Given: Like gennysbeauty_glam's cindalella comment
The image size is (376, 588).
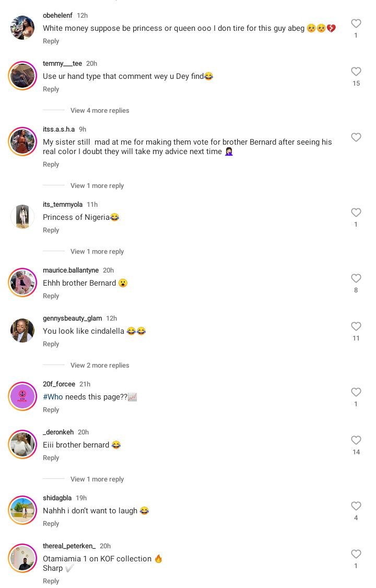Looking at the screenshot, I should (356, 326).
